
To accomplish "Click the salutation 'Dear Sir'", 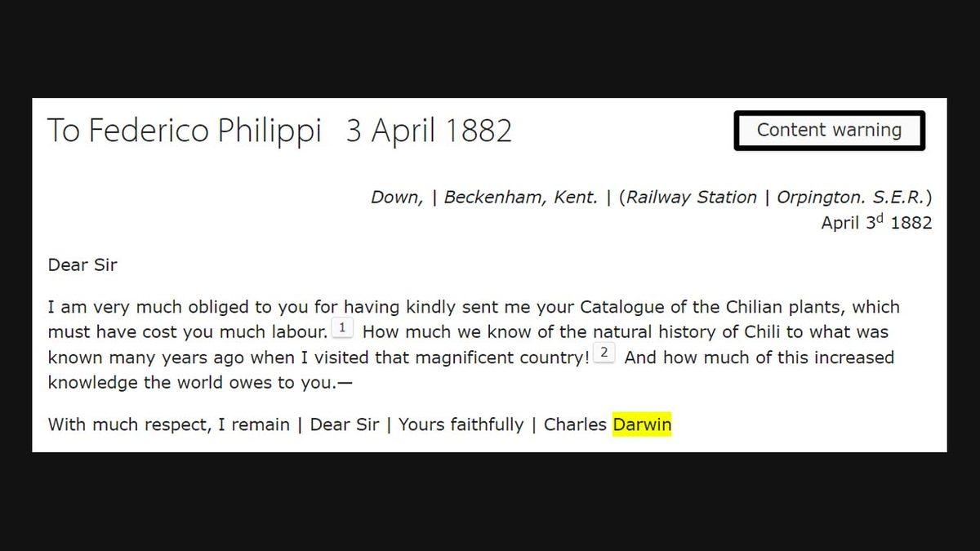I will (x=82, y=264).
